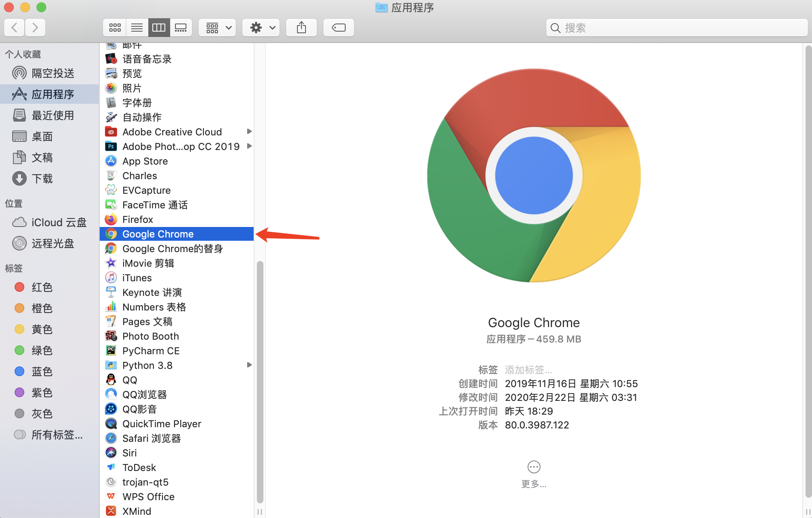Click the red (红色) tag

[x=42, y=287]
